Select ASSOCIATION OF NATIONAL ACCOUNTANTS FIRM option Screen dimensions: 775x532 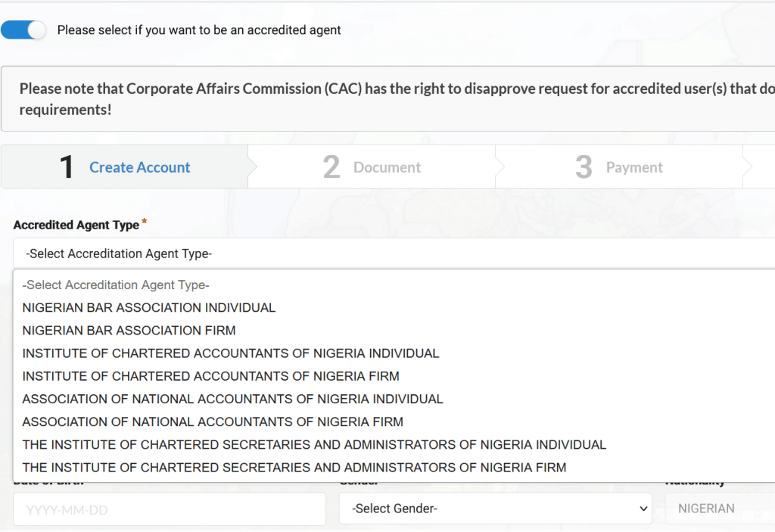212,422
